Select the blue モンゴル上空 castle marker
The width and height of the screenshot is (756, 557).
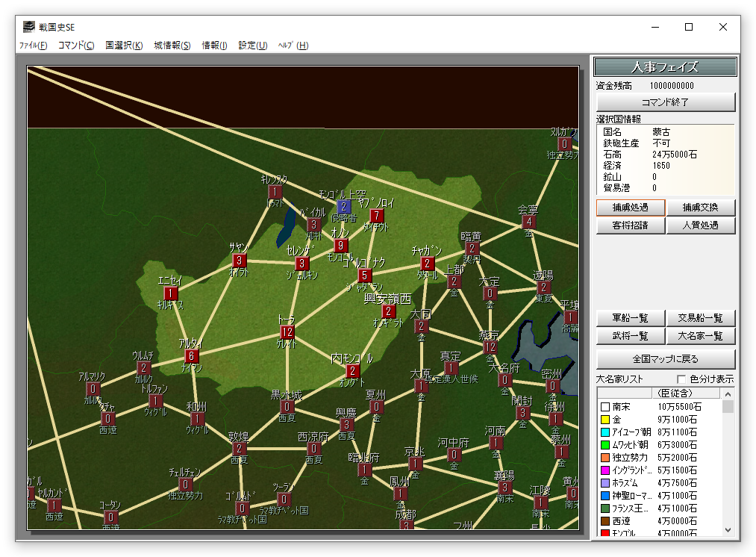tap(344, 207)
